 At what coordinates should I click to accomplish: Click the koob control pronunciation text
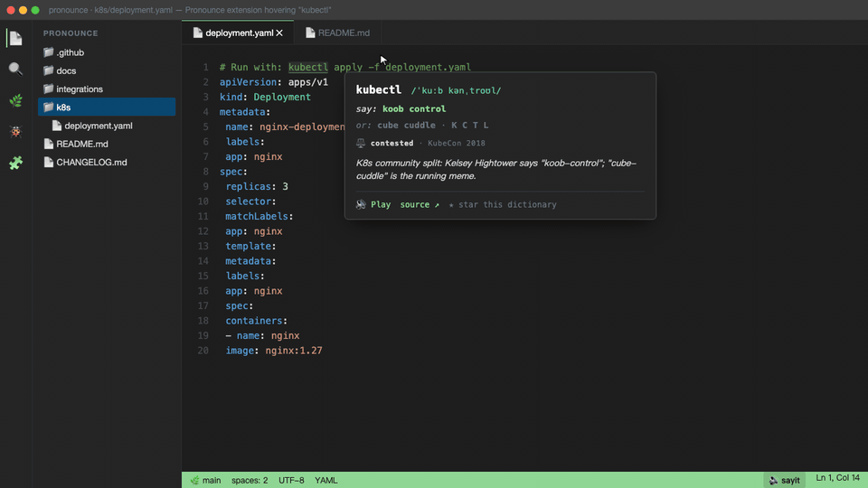click(x=414, y=109)
